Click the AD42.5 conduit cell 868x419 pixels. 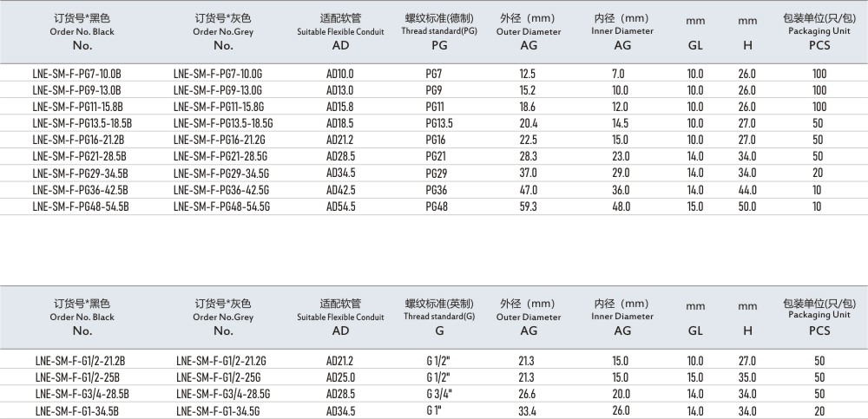[x=340, y=189]
